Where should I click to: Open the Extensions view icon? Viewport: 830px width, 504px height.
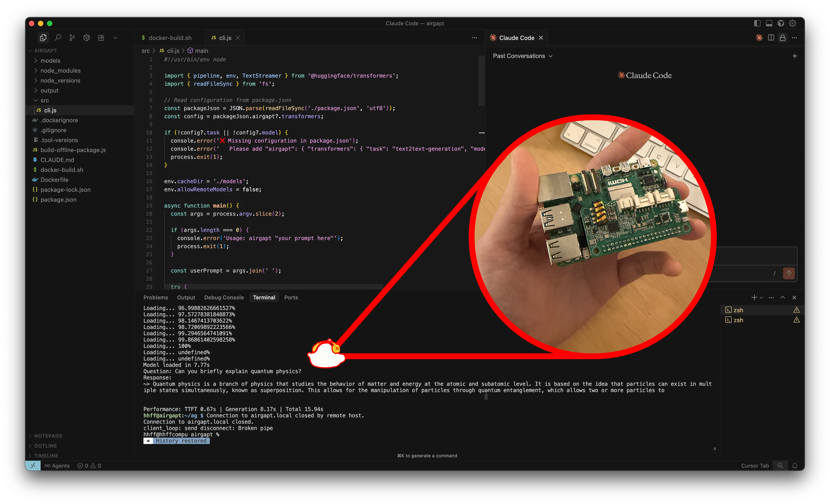click(101, 38)
